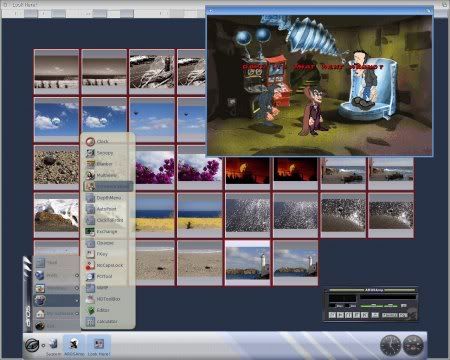Switch to AROSAmp in the taskbar

click(74, 346)
